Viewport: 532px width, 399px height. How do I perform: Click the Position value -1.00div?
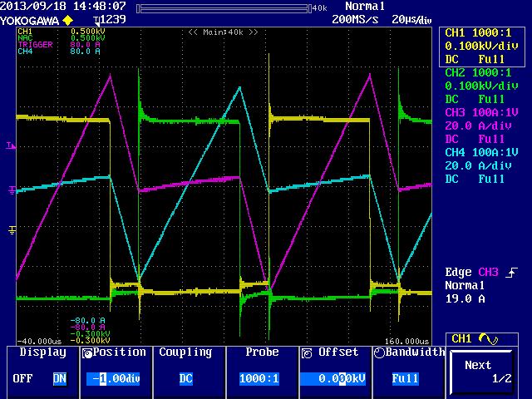pos(113,379)
